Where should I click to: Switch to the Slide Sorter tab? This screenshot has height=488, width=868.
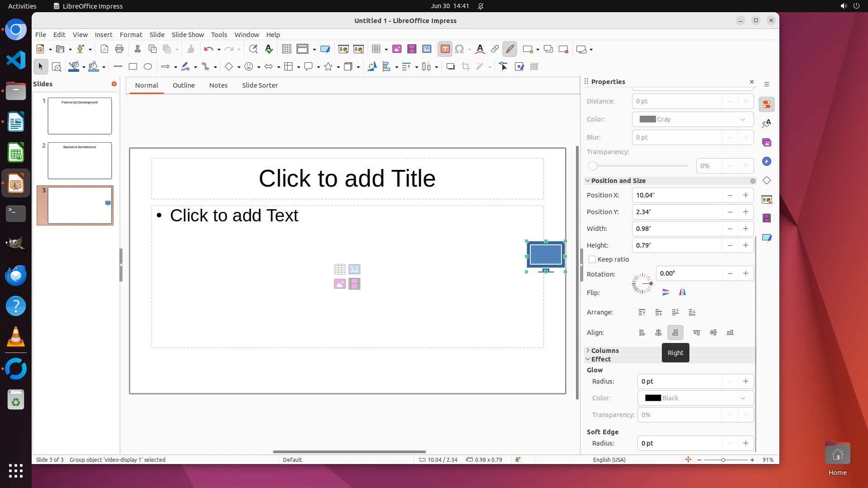pos(259,85)
